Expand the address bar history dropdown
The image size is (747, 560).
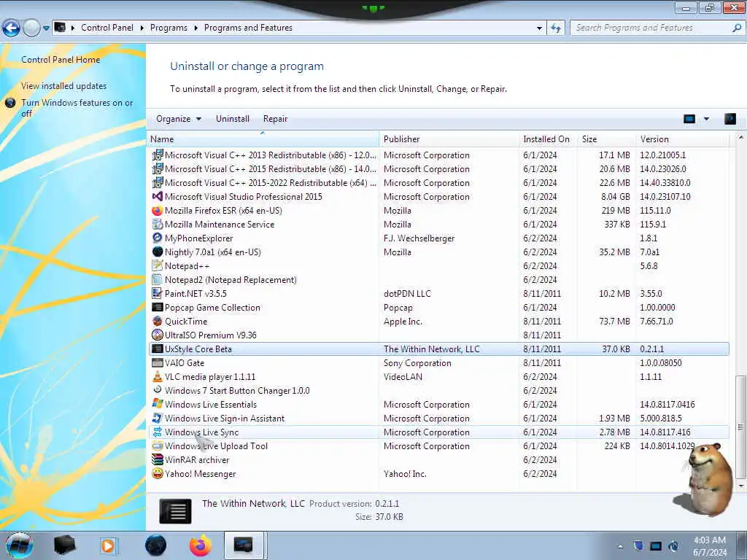[x=539, y=28]
